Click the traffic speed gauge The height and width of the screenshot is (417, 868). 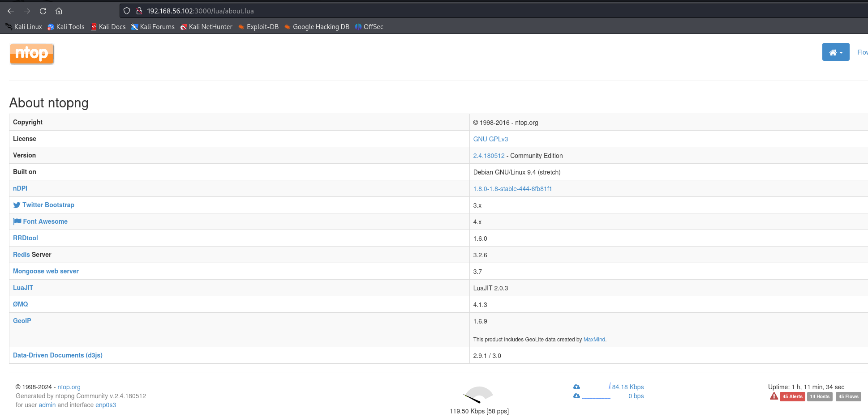pyautogui.click(x=478, y=395)
